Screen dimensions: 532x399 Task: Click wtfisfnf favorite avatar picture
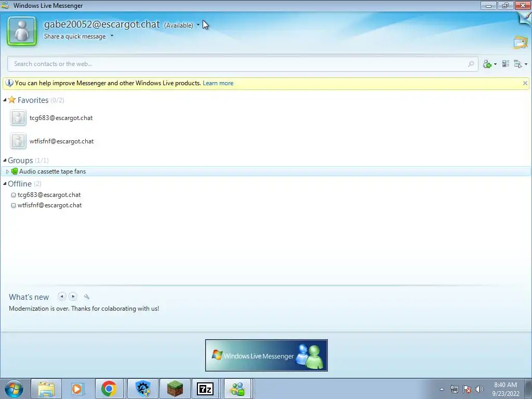(x=18, y=141)
